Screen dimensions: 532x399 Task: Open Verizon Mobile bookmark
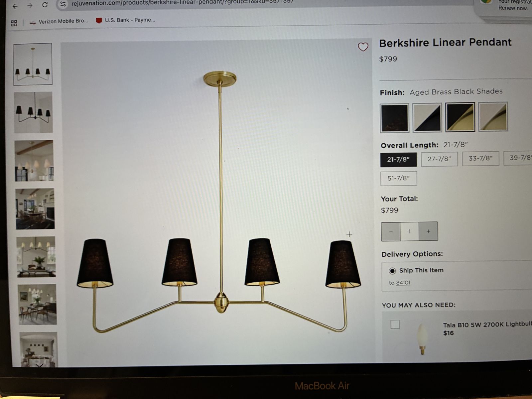click(x=59, y=21)
